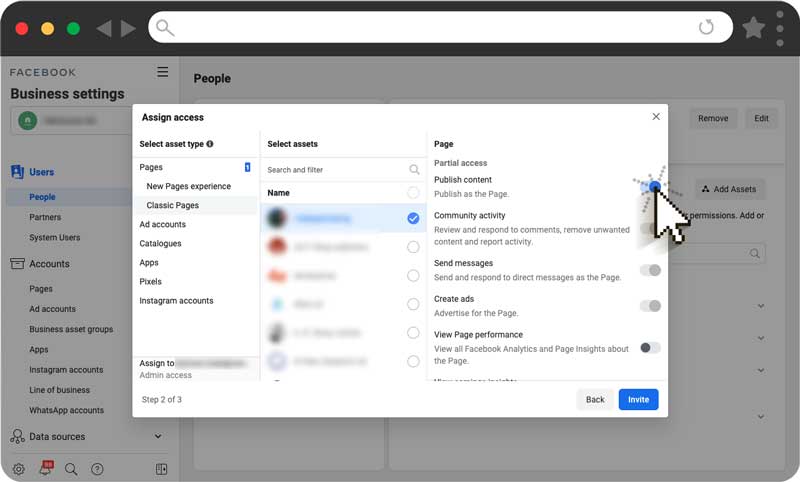Click the Search and filter field

(x=335, y=170)
